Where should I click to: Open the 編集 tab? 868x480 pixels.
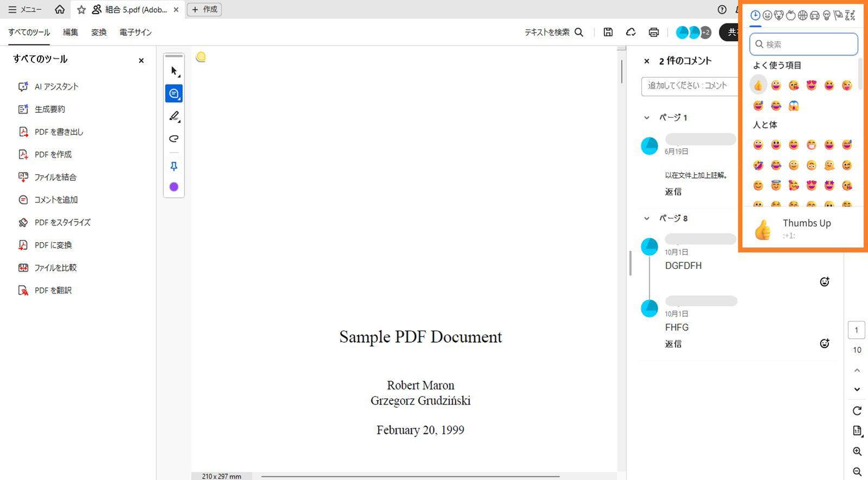click(71, 33)
